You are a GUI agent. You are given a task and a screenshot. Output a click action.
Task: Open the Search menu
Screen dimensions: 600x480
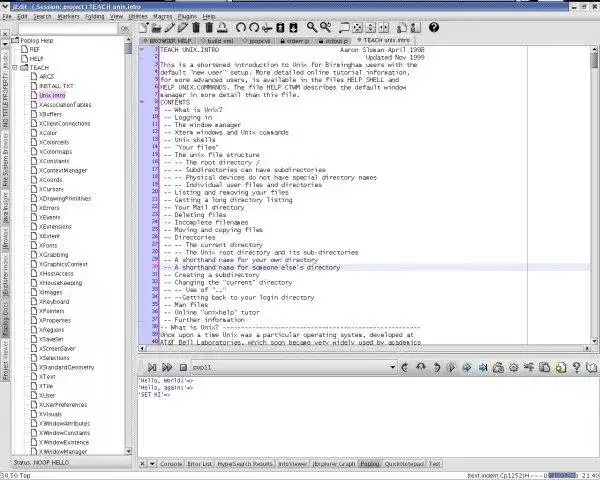42,16
